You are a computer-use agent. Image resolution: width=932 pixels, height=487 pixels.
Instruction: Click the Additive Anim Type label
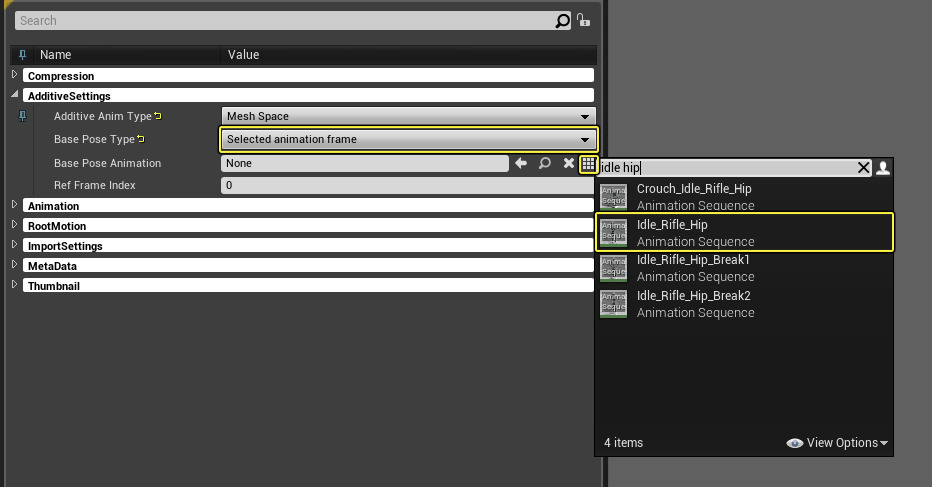(x=103, y=116)
